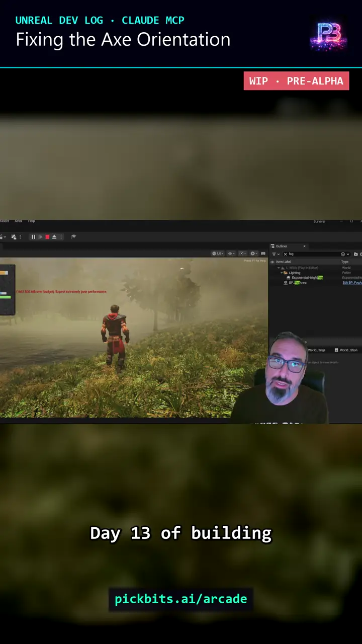Sort by Item Label column
The image size is (362, 644).
[x=284, y=262]
